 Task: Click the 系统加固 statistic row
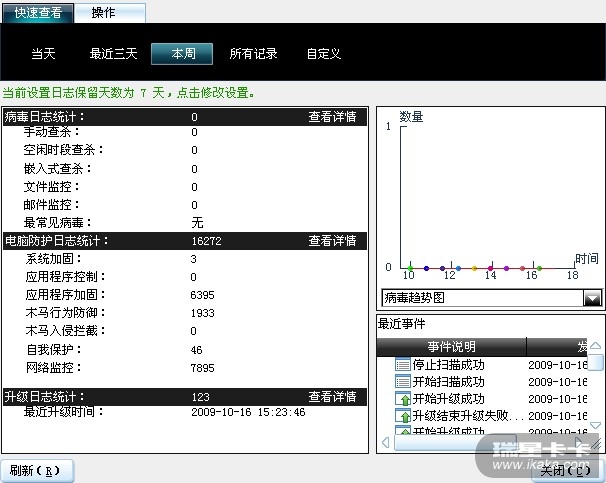185,259
